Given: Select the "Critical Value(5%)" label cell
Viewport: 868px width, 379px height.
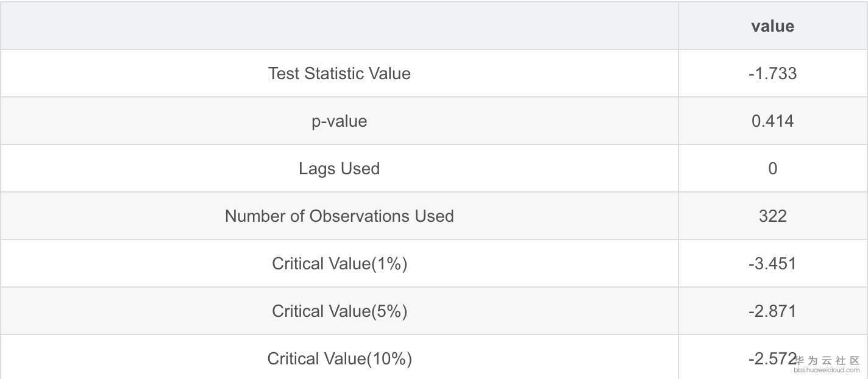Looking at the screenshot, I should 339,311.
